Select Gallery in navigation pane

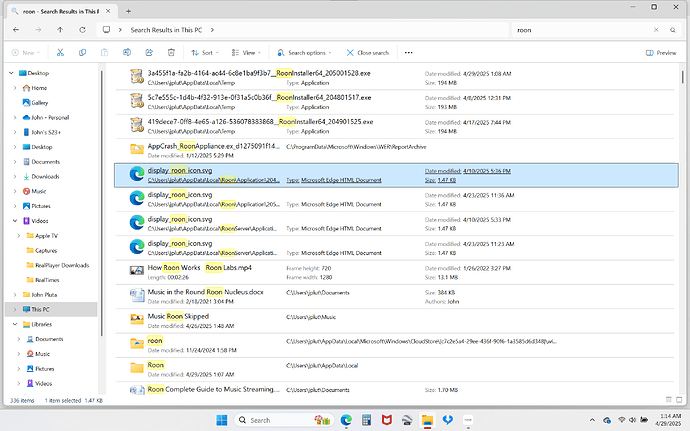(35, 102)
